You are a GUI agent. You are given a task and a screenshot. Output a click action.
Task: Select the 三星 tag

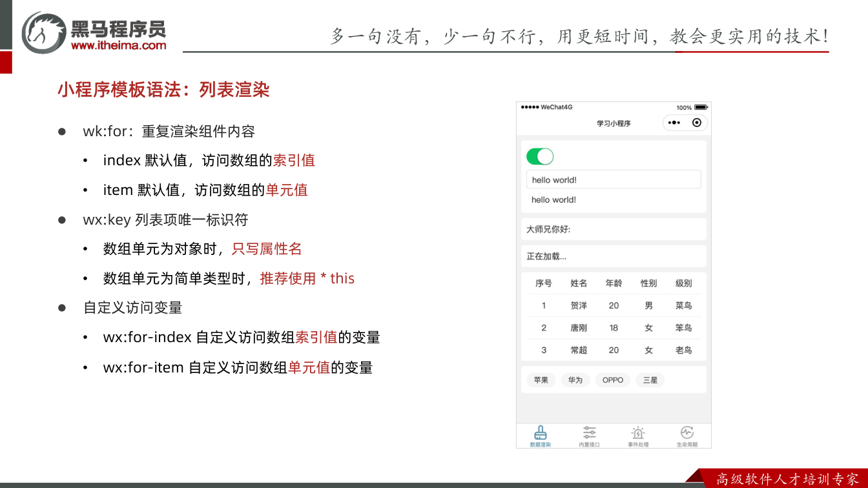[x=650, y=380]
